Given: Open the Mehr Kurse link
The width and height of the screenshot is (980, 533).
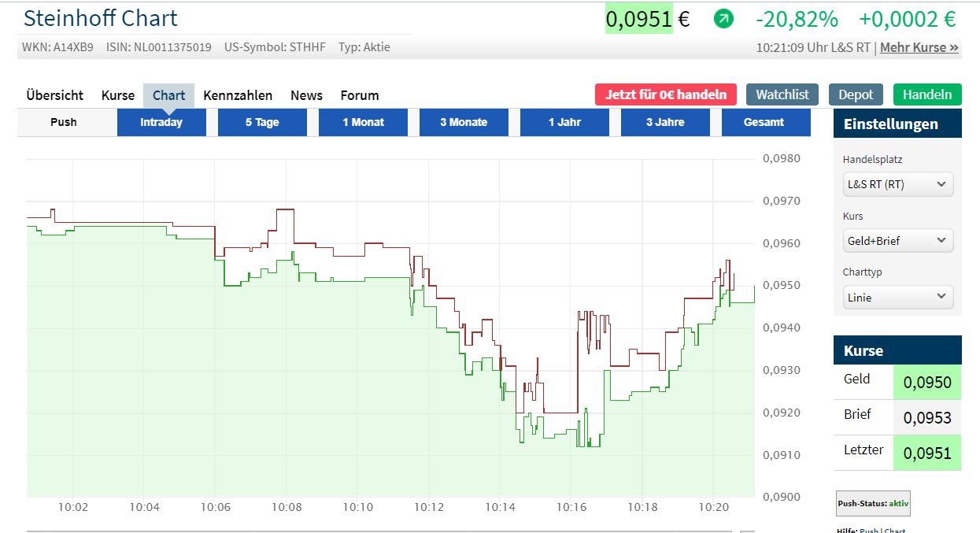Looking at the screenshot, I should [919, 47].
